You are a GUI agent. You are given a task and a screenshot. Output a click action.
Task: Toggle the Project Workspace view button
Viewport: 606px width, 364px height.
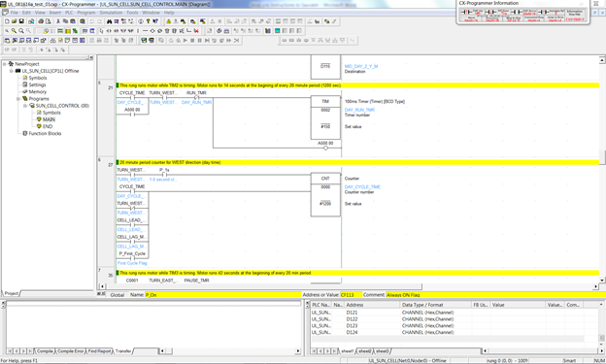[7, 40]
